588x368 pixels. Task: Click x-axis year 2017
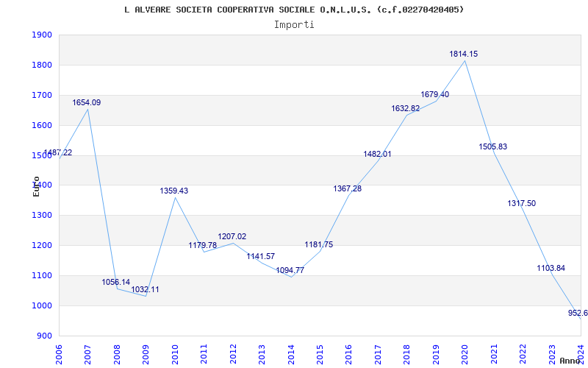click(378, 354)
